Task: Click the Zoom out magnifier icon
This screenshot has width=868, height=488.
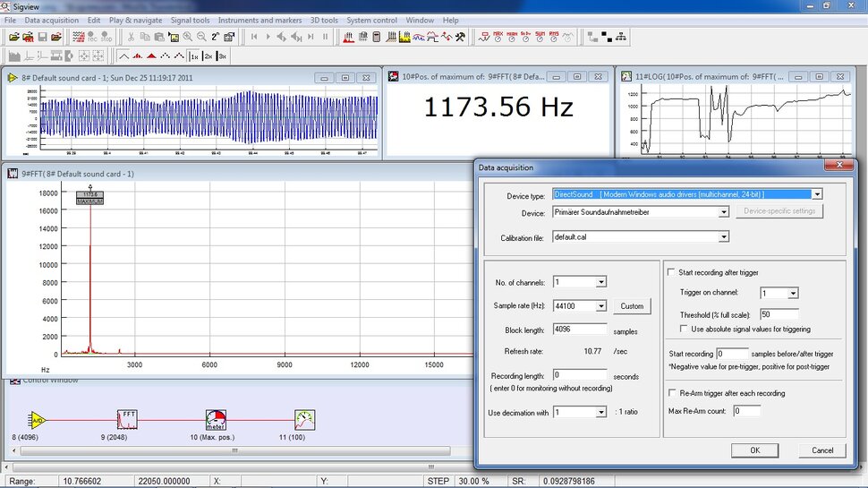Action: tap(201, 37)
